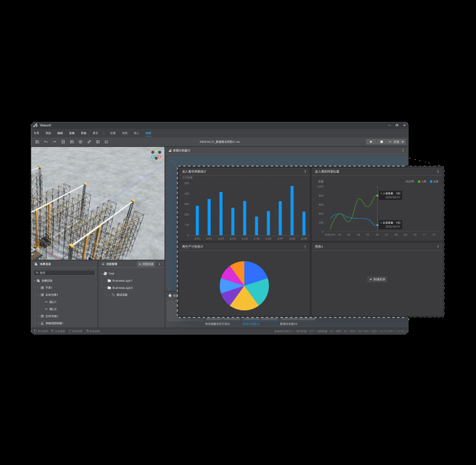
Task: Start simulation with the Play button
Action: tap(371, 142)
